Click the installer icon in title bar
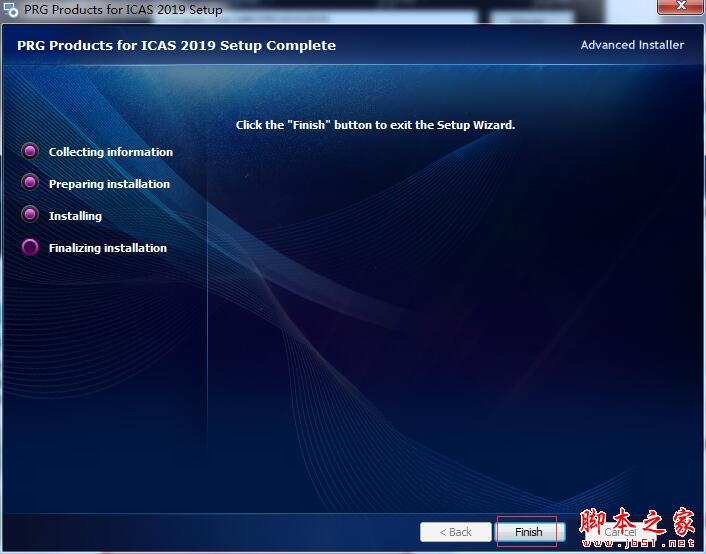The height and width of the screenshot is (554, 706). [10, 9]
